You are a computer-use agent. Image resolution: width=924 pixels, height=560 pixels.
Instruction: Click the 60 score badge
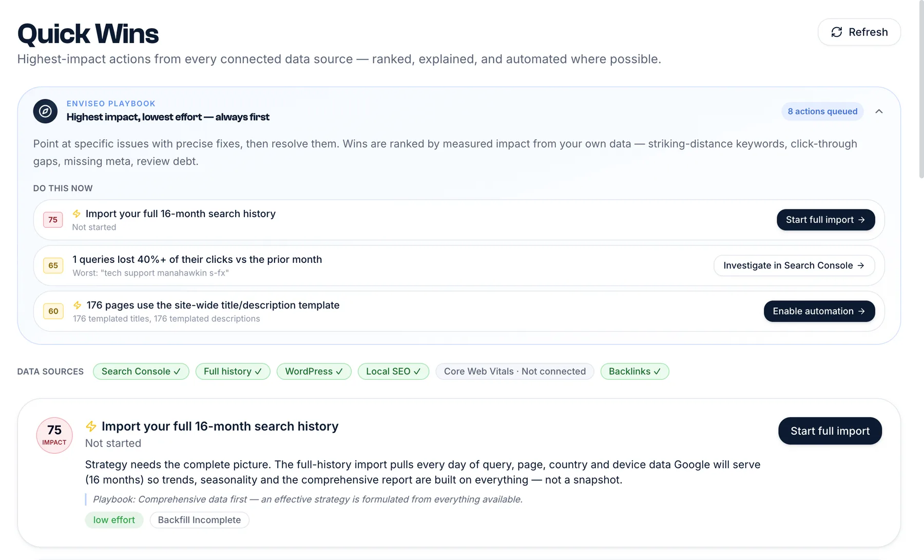point(53,311)
